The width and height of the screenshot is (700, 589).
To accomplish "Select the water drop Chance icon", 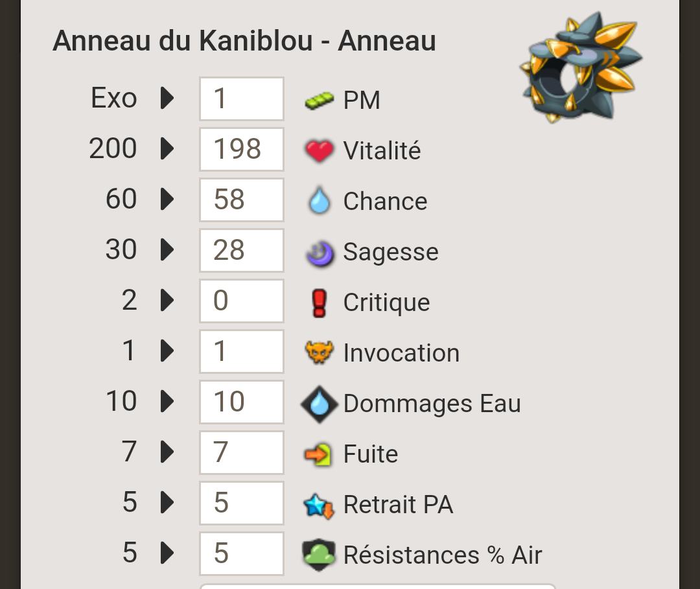I will [319, 201].
